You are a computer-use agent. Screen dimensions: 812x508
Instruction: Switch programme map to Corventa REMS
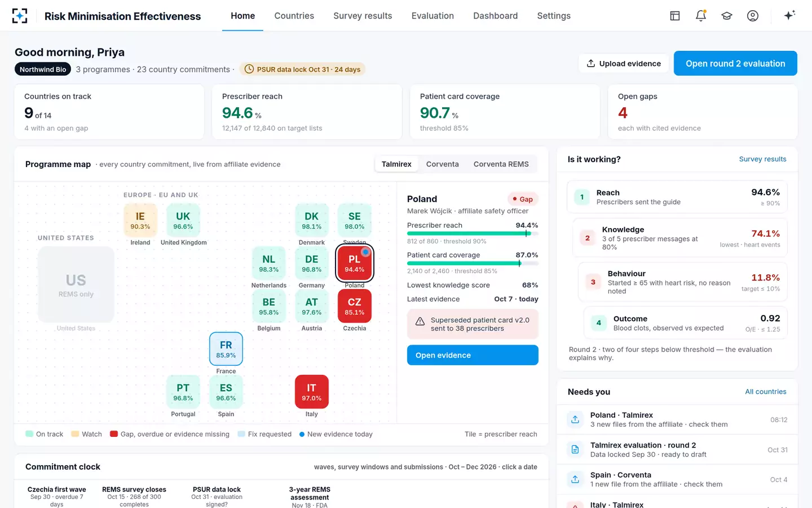click(501, 164)
